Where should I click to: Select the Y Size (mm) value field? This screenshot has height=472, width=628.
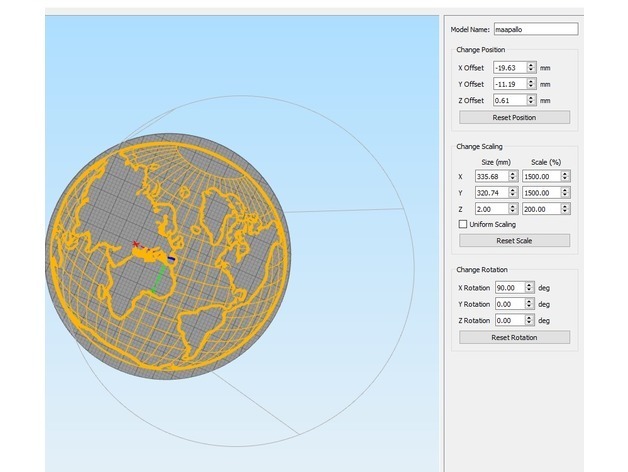[490, 192]
